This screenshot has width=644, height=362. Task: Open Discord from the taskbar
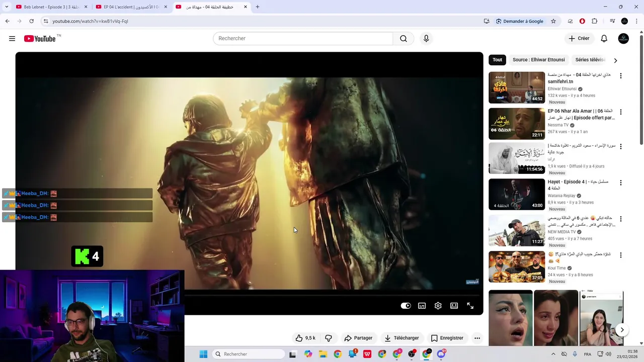441,354
